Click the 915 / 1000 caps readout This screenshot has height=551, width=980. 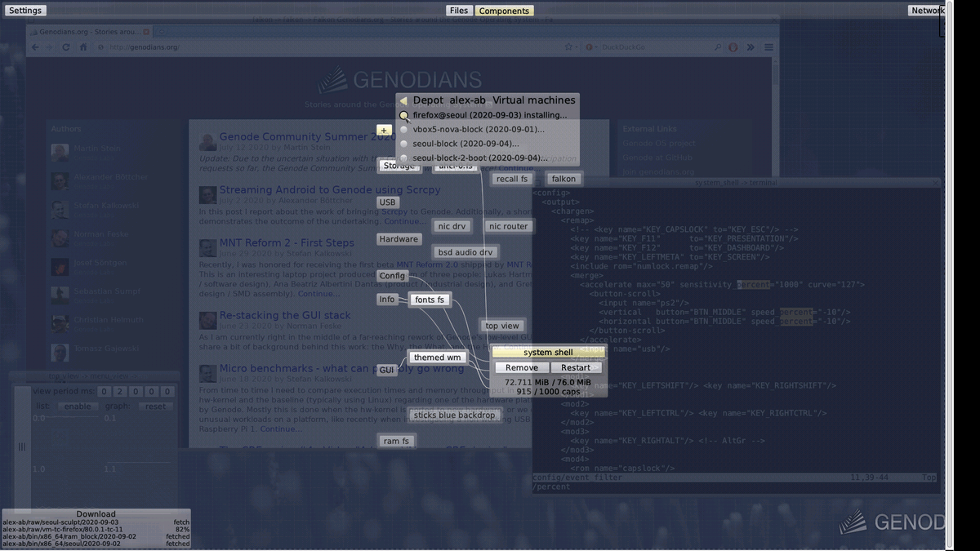[x=548, y=392]
